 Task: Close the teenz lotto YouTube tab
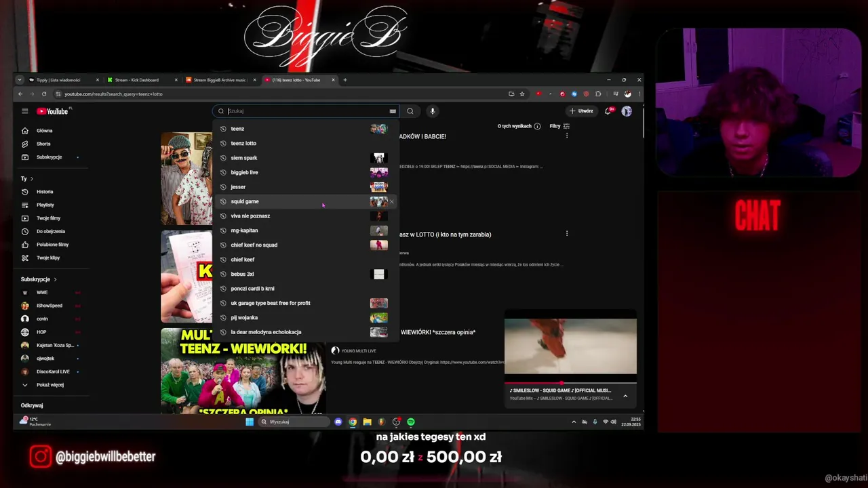click(333, 80)
